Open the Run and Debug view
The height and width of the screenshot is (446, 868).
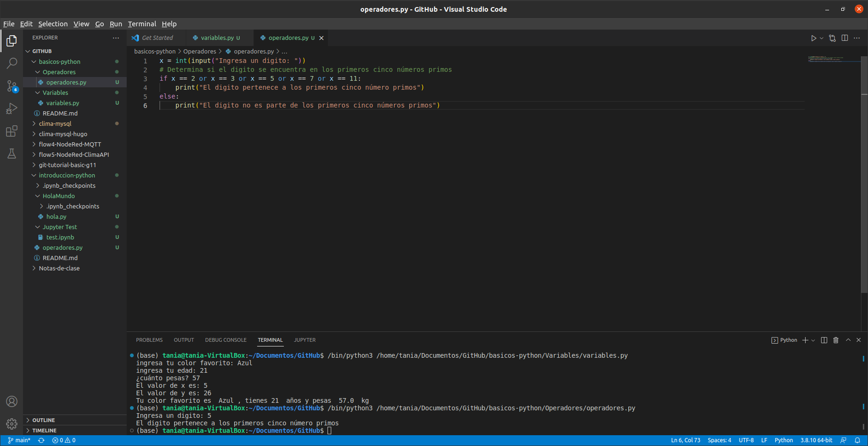click(x=12, y=108)
